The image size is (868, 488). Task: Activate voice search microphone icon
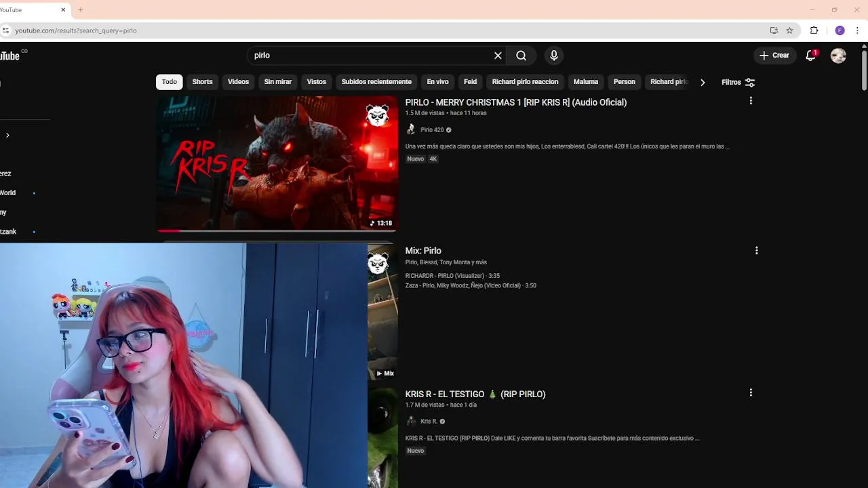(x=554, y=56)
